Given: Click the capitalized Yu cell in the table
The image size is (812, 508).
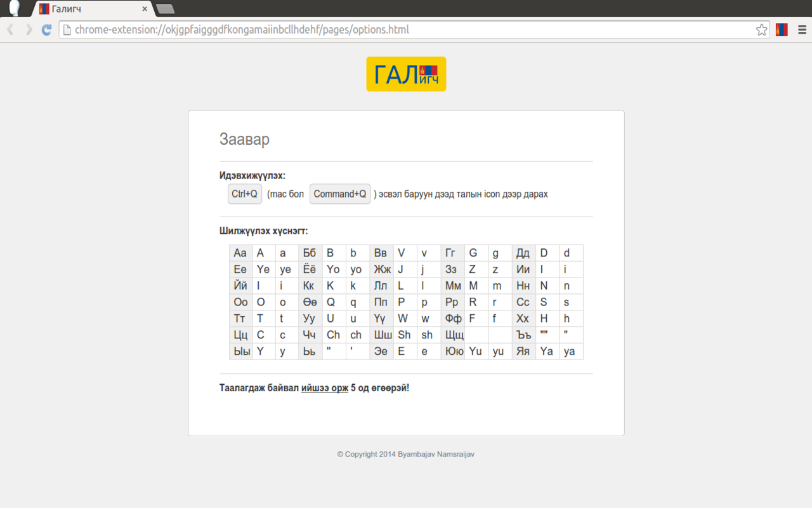Looking at the screenshot, I should pos(476,351).
